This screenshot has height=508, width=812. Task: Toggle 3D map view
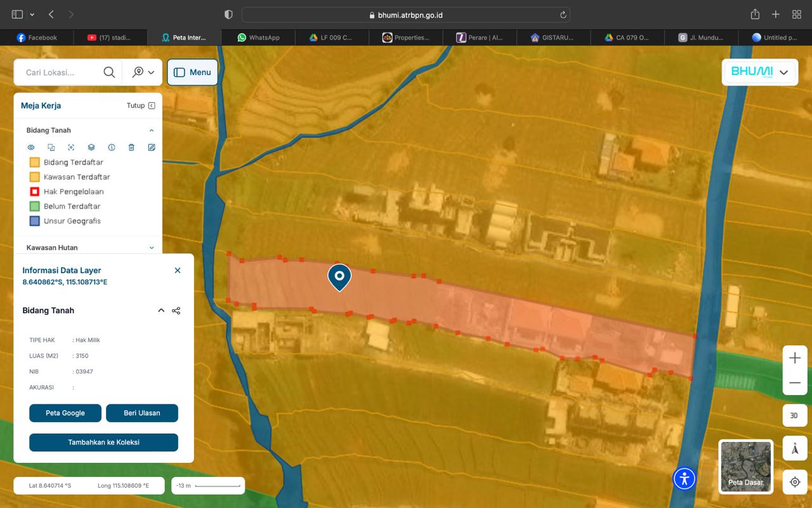795,415
